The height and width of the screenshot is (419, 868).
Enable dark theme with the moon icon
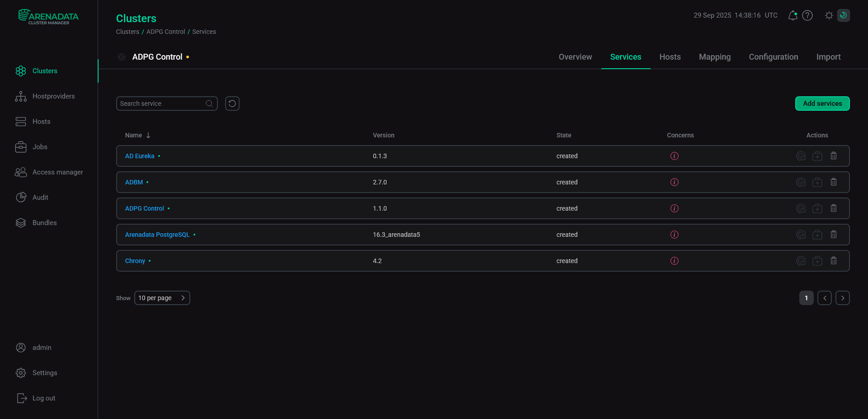(x=844, y=15)
